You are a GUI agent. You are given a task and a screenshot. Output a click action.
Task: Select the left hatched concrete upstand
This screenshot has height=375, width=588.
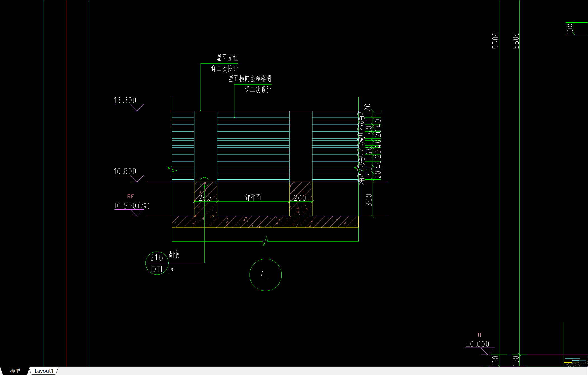click(206, 199)
